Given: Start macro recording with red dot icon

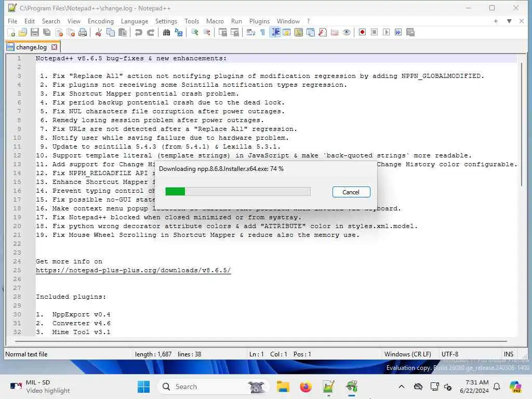Looking at the screenshot, I should pyautogui.click(x=362, y=33).
